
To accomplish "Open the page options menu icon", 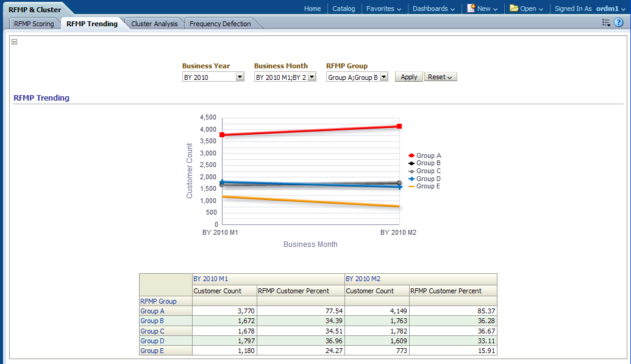I will pos(606,23).
